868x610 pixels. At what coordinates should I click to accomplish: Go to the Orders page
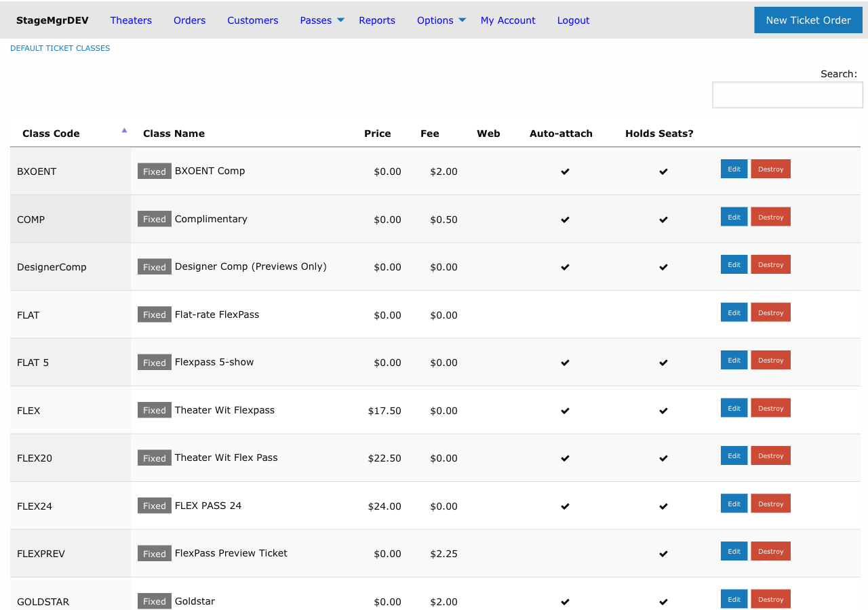pyautogui.click(x=189, y=20)
